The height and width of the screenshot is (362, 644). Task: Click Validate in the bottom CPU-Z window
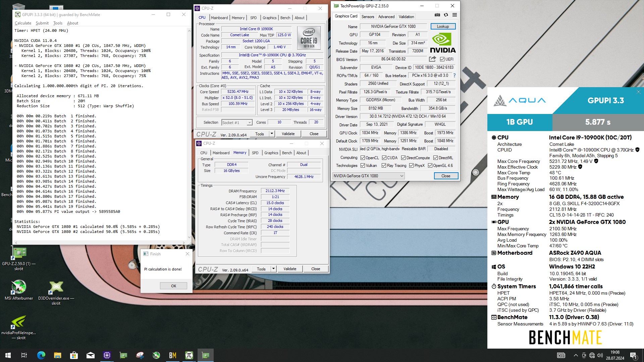coord(290,269)
